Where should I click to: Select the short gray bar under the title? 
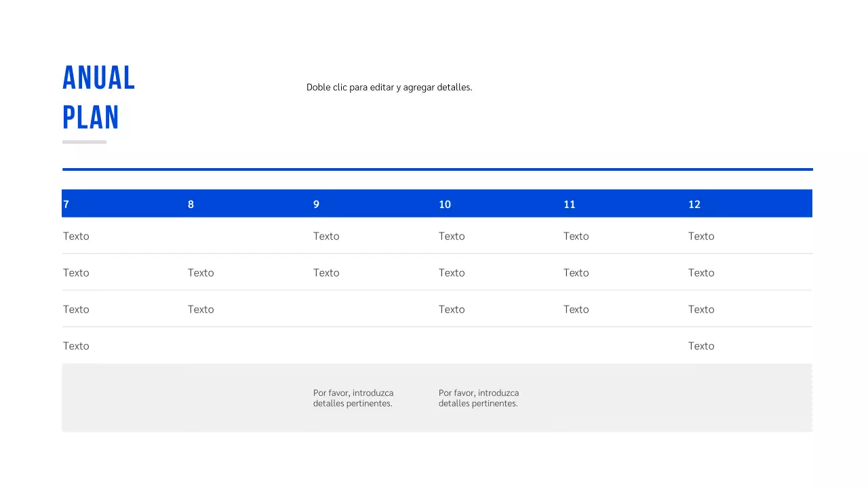(x=84, y=142)
